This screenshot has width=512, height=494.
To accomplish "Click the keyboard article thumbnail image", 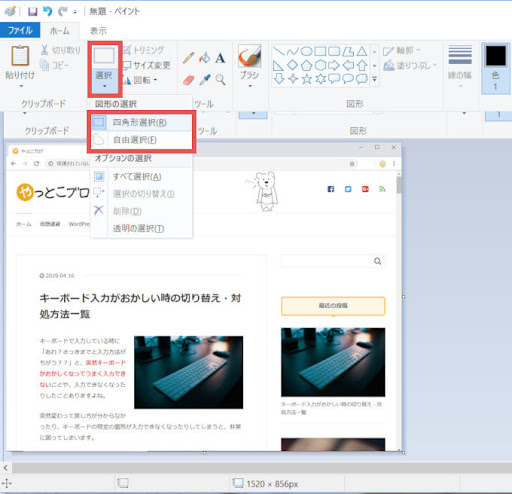I will [188, 372].
